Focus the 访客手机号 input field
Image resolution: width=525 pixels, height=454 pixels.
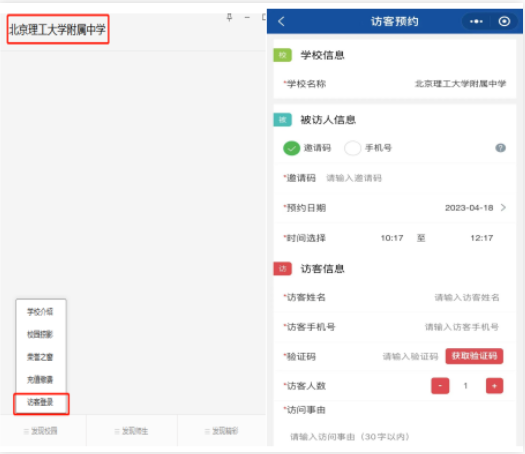pos(462,327)
